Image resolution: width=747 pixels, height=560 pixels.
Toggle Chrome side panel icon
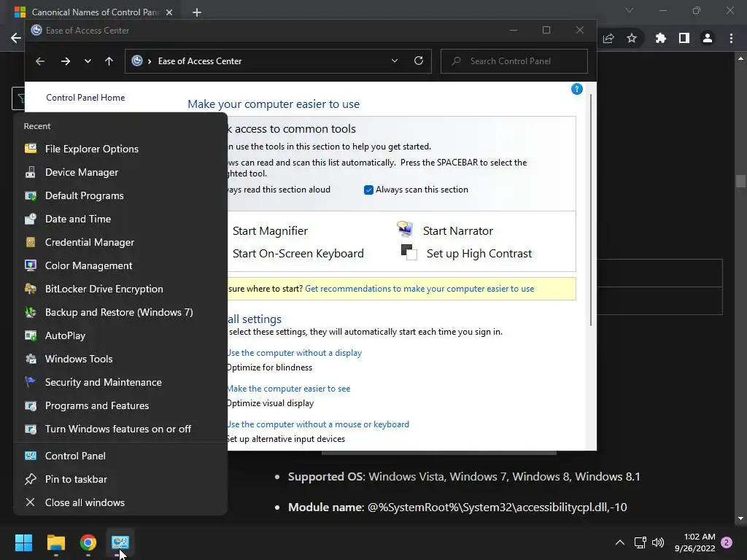pyautogui.click(x=684, y=38)
